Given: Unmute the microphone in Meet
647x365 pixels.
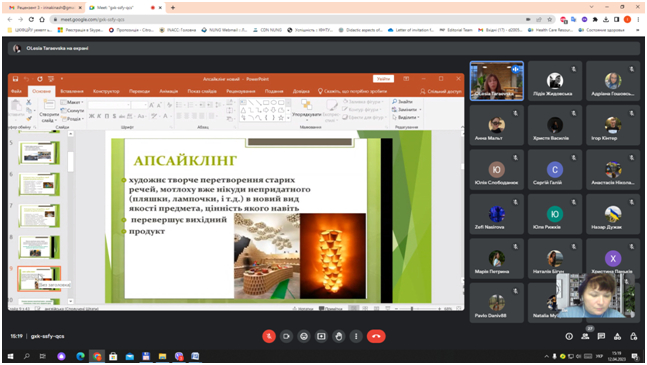Looking at the screenshot, I should click(269, 336).
